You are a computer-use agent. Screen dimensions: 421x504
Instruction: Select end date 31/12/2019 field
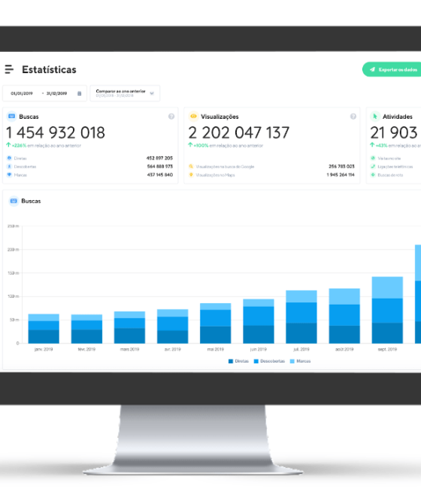click(56, 93)
